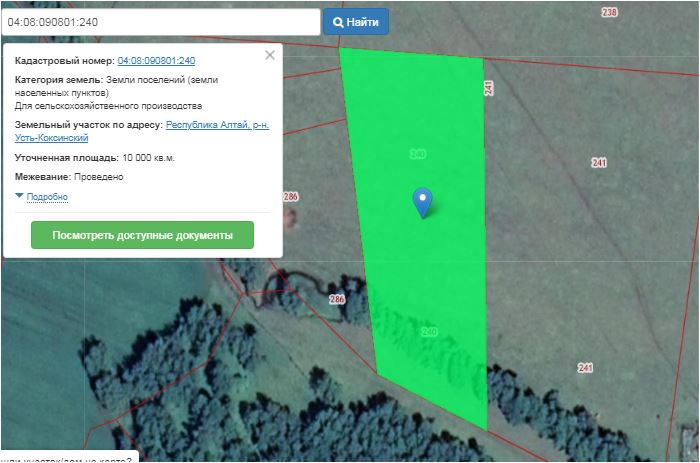Select the 241 label in lower-right field
This screenshot has width=700, height=463.
[585, 368]
